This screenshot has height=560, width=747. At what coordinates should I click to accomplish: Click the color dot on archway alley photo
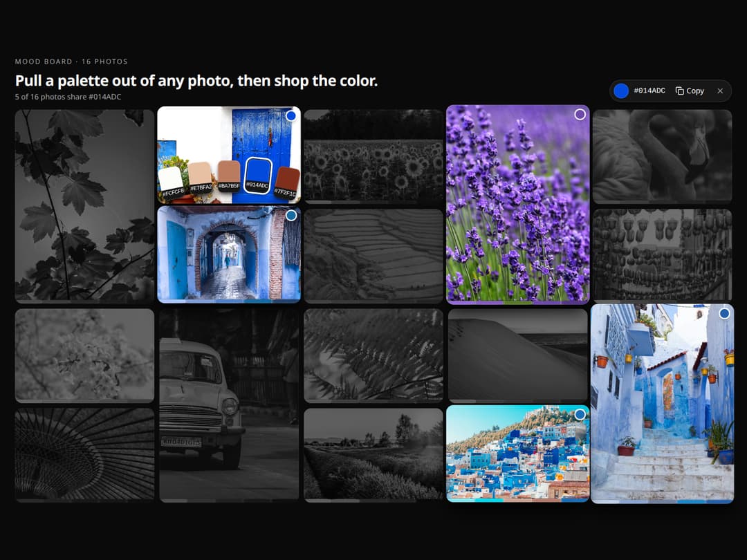point(291,216)
